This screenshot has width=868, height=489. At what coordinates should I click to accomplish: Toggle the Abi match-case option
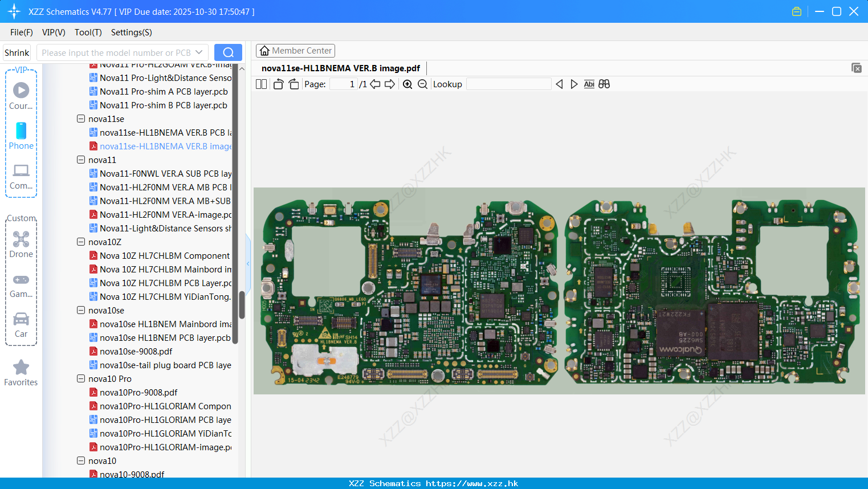(589, 84)
